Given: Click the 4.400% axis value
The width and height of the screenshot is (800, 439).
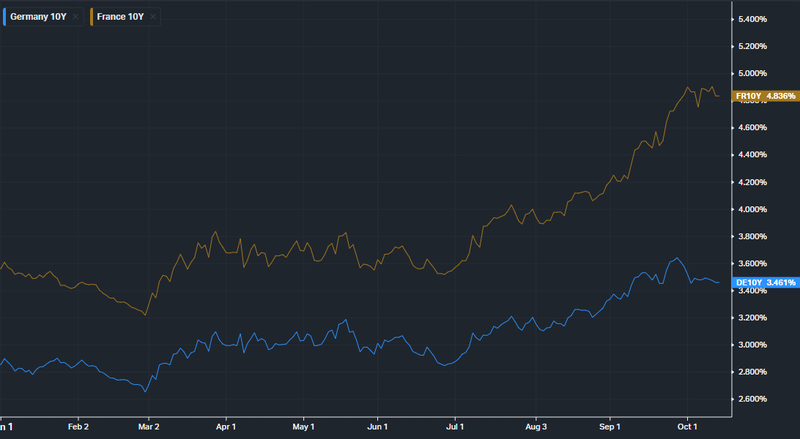Looking at the screenshot, I should tap(752, 155).
